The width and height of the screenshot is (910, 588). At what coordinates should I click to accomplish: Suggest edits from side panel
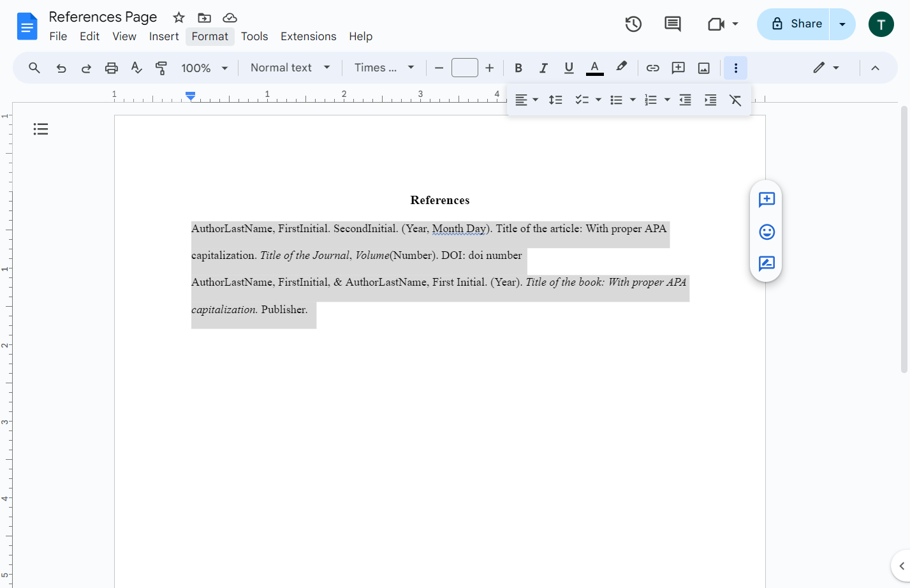tap(767, 263)
